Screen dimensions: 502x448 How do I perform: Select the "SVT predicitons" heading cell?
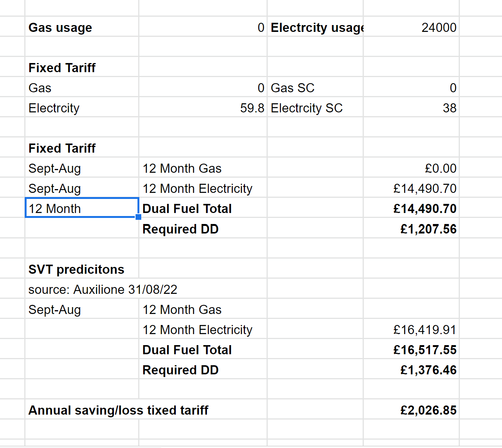click(x=76, y=270)
